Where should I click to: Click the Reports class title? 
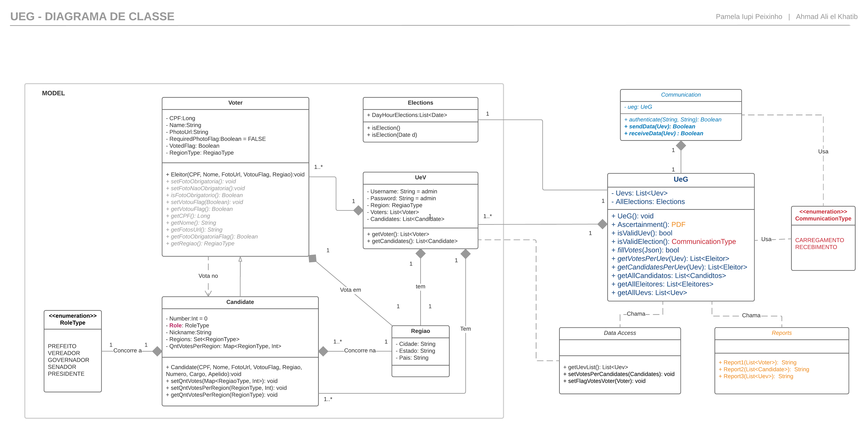point(781,333)
